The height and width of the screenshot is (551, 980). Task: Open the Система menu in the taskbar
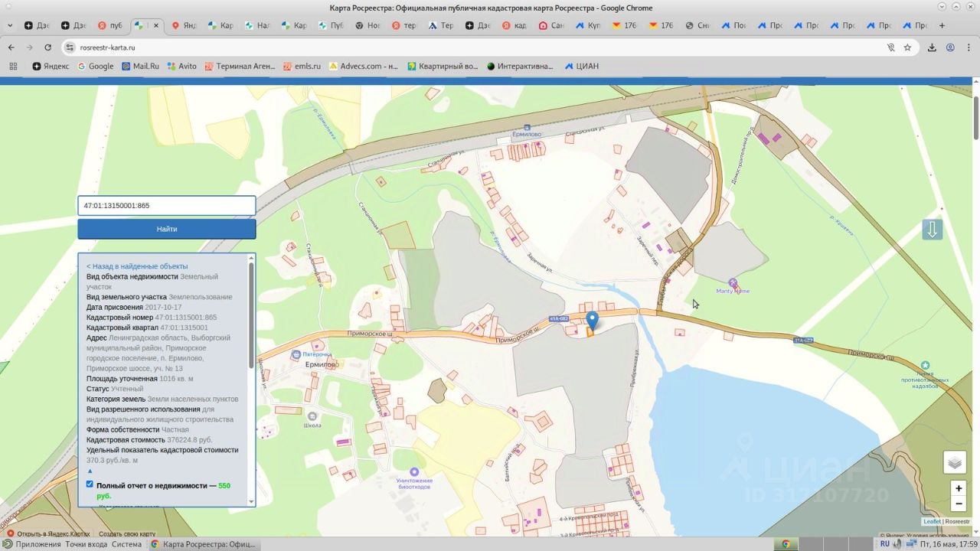(126, 544)
